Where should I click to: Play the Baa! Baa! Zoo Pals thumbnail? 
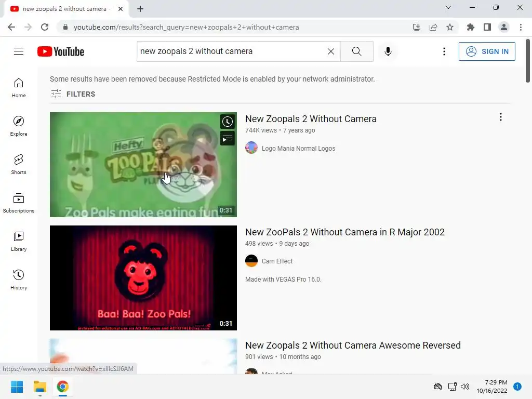143,278
